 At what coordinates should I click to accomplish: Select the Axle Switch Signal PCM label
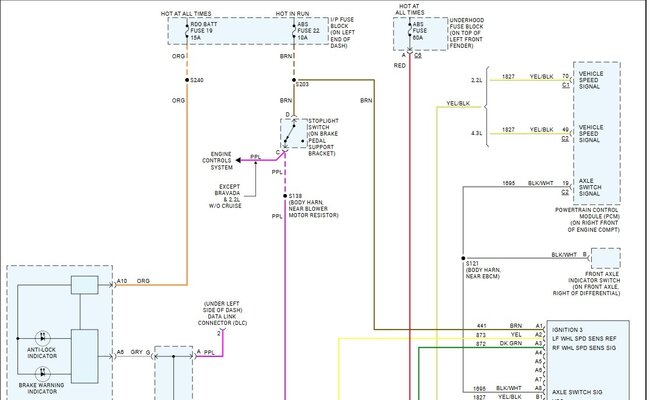click(590, 187)
